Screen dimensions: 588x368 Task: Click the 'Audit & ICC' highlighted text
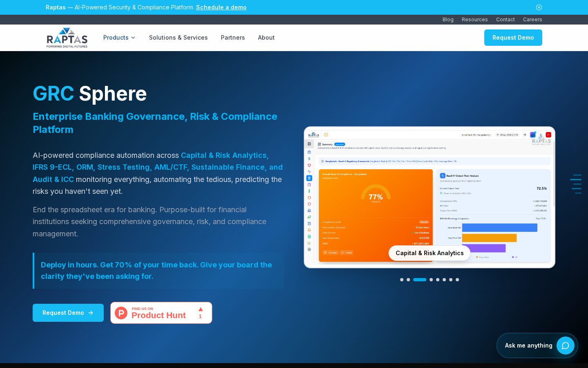pos(53,180)
